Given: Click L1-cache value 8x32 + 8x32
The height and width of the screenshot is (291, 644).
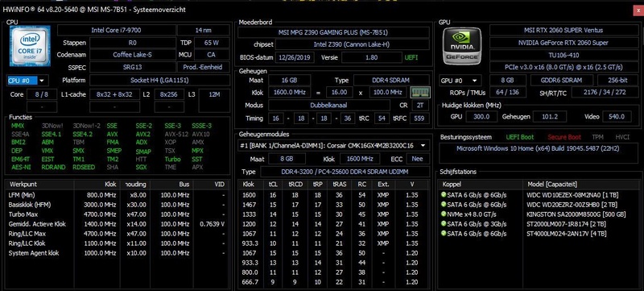Looking at the screenshot, I should (x=114, y=94).
